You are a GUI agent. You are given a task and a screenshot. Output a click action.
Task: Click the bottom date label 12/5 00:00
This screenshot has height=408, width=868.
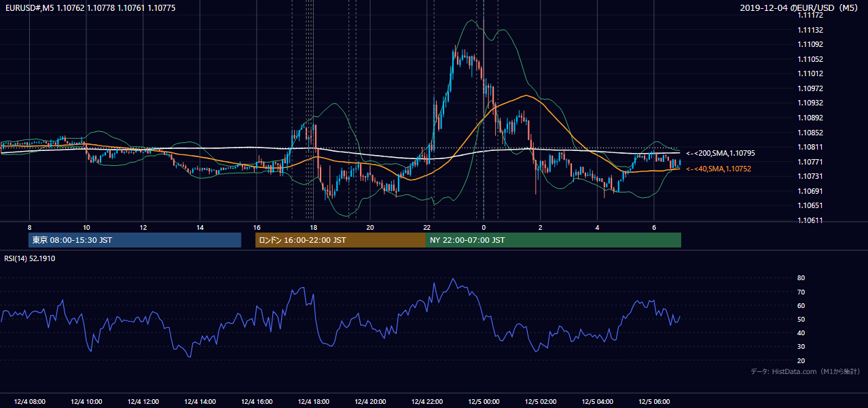(x=484, y=402)
